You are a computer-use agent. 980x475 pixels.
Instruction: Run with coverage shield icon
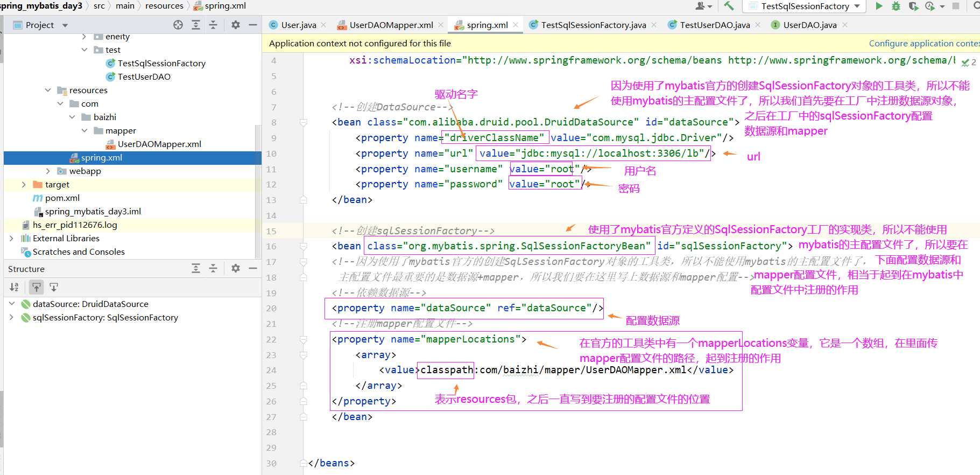(913, 6)
